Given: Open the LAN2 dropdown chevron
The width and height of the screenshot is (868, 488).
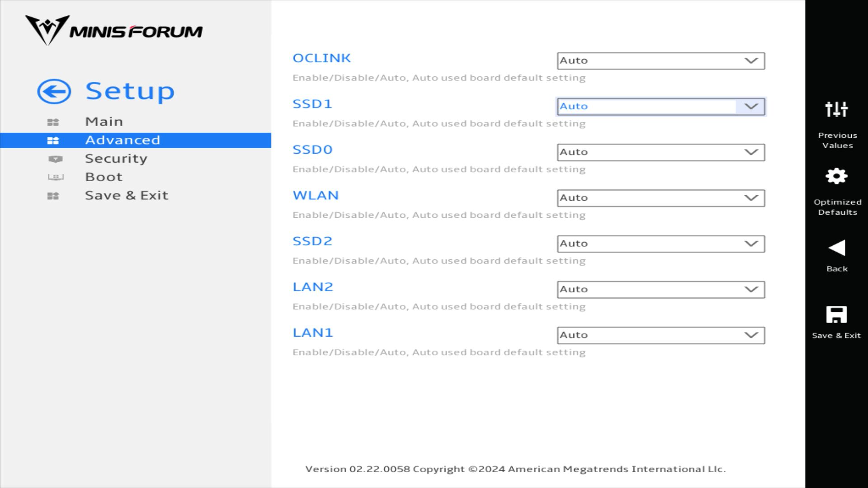Looking at the screenshot, I should coord(751,290).
